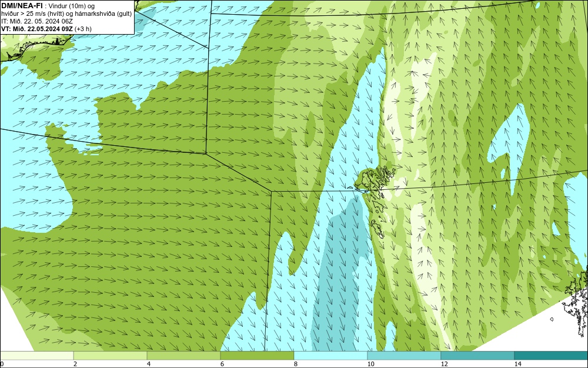This screenshot has height=368, width=588.
Task: Click the legend scale label '6'
Action: [x=222, y=364]
